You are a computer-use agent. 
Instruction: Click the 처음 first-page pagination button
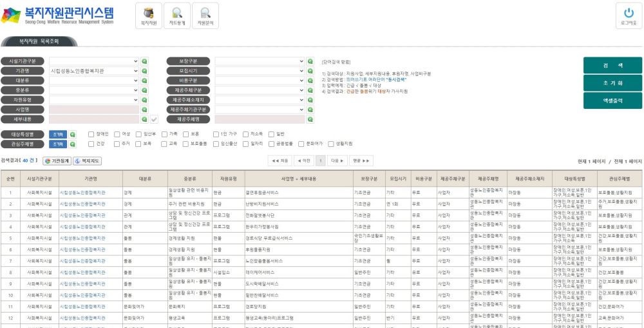coord(279,160)
